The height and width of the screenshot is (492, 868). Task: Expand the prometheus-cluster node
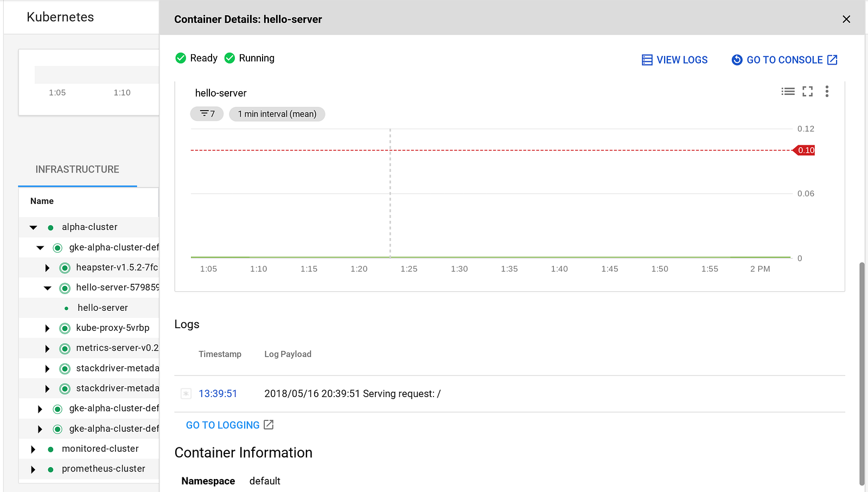[33, 470]
